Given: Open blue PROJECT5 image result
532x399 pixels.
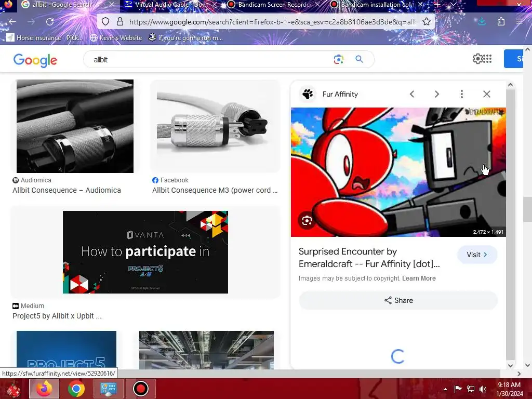Looking at the screenshot, I should pos(66,350).
